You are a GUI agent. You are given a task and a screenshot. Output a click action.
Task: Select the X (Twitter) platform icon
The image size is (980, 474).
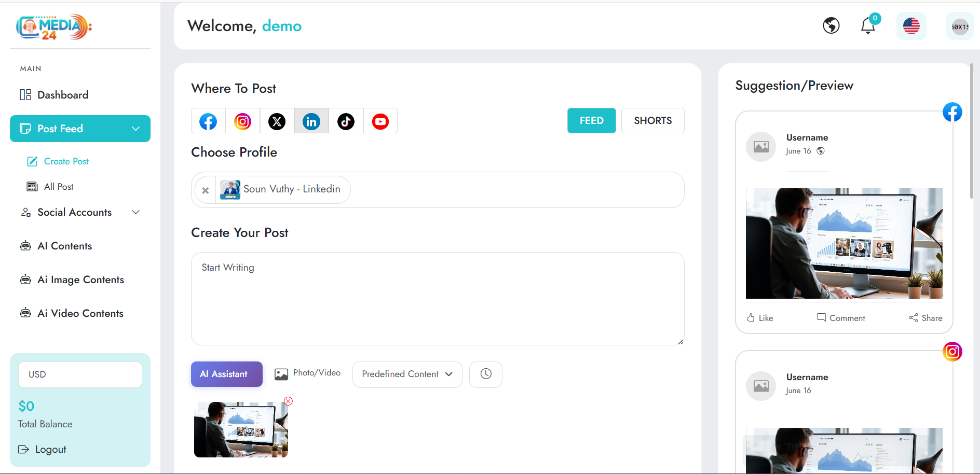(x=277, y=121)
